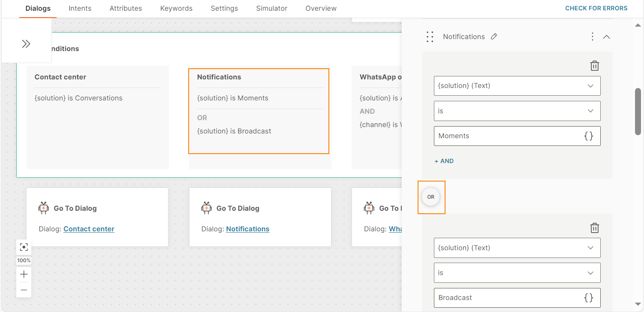644x312 pixels.
Task: Edit the Notifications name pencil icon
Action: click(494, 36)
